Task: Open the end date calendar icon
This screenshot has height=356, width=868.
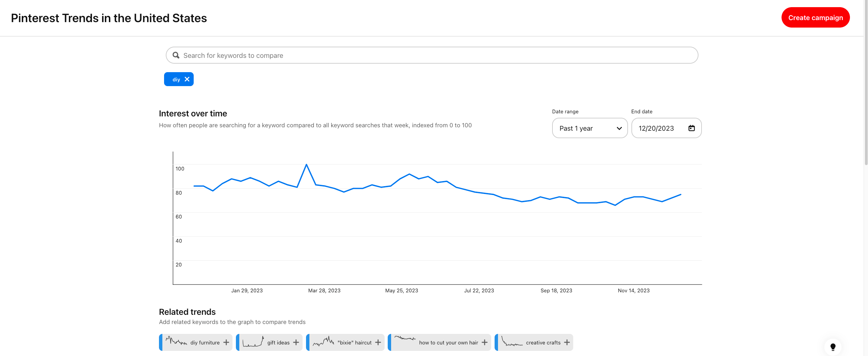Action: pyautogui.click(x=691, y=128)
